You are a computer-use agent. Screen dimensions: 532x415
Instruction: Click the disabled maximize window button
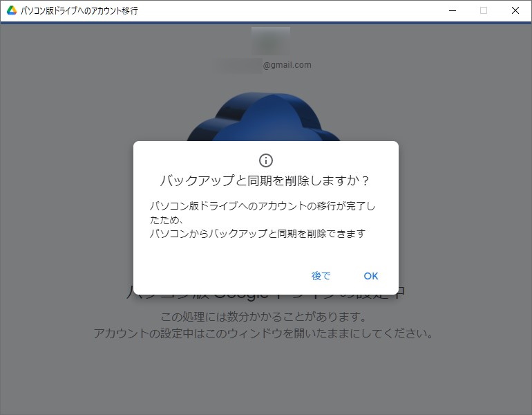point(484,10)
